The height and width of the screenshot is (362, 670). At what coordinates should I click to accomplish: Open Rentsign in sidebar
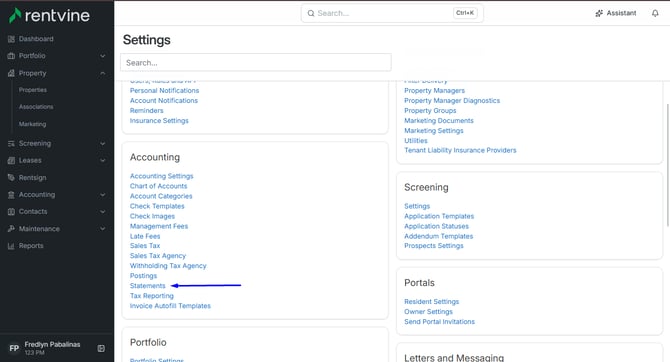point(32,178)
